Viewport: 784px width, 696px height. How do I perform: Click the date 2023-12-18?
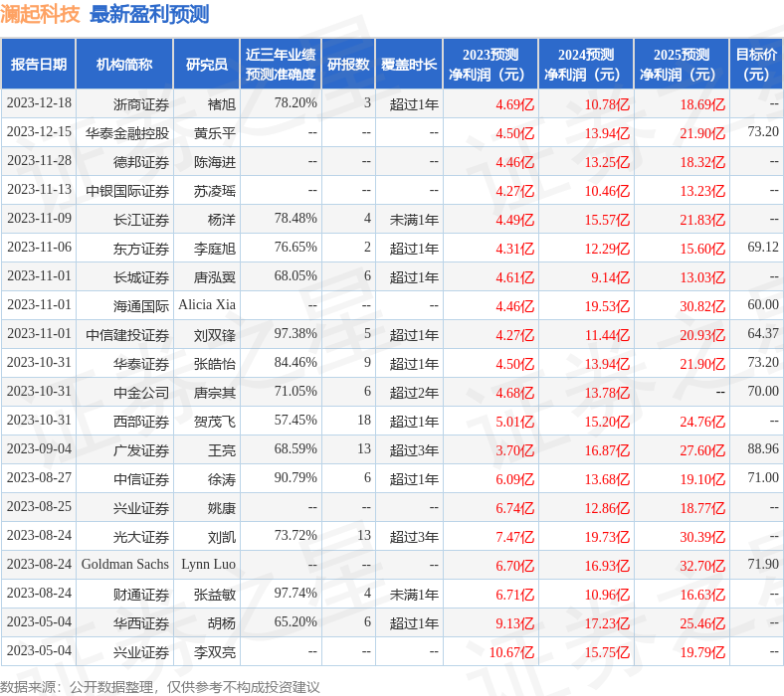39,103
